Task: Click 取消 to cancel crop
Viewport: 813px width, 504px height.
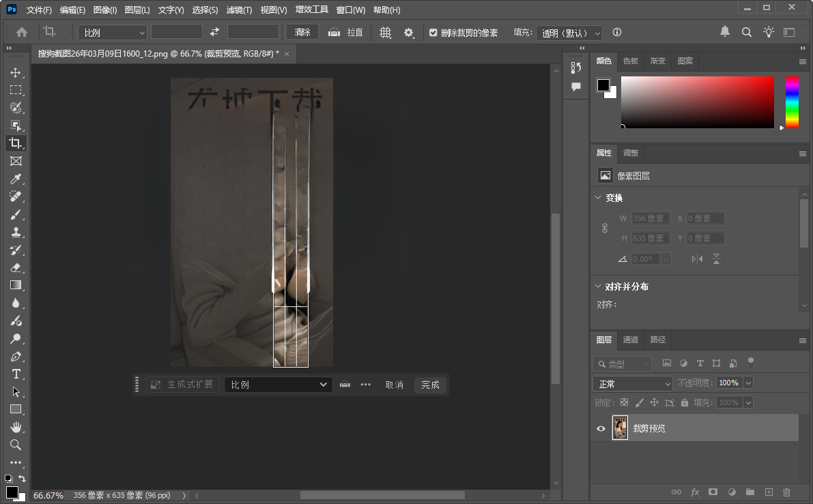Action: [394, 385]
